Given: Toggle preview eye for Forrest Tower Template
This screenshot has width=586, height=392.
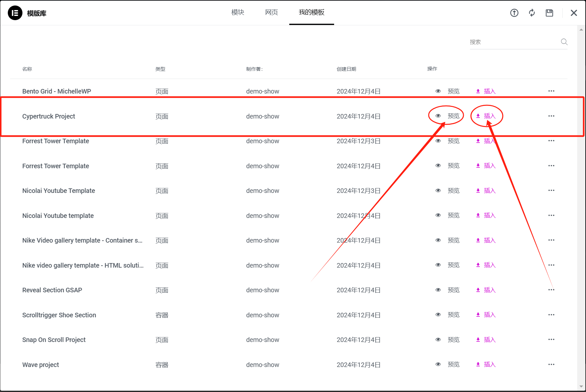Looking at the screenshot, I should (438, 141).
